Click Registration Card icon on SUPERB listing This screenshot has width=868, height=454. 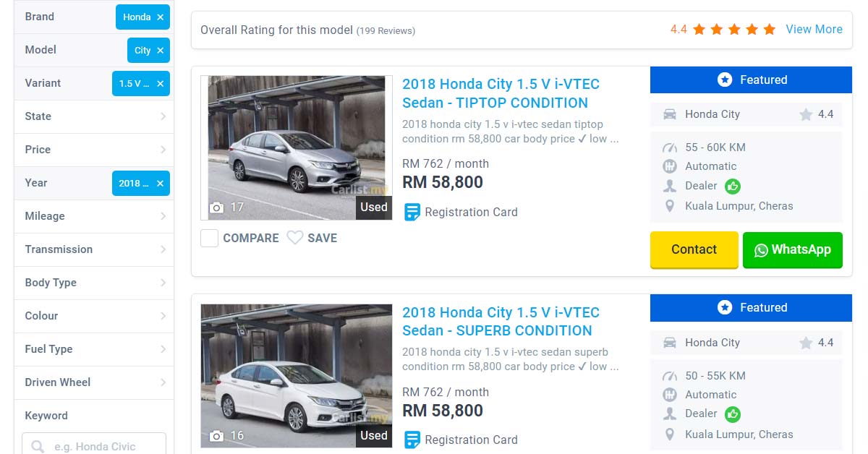click(412, 440)
